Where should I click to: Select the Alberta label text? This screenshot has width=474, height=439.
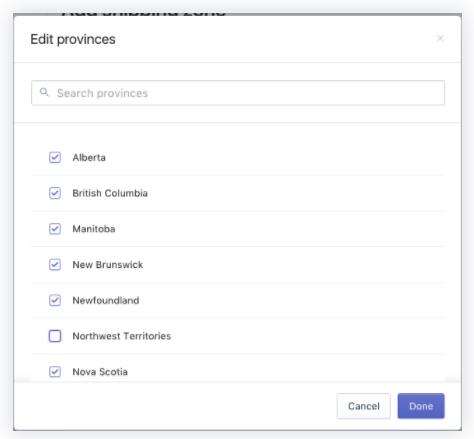[89, 157]
